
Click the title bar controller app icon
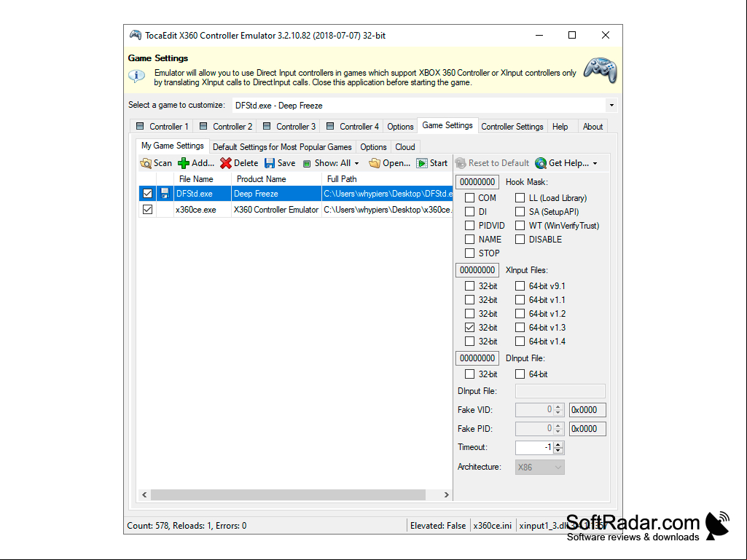pyautogui.click(x=136, y=35)
